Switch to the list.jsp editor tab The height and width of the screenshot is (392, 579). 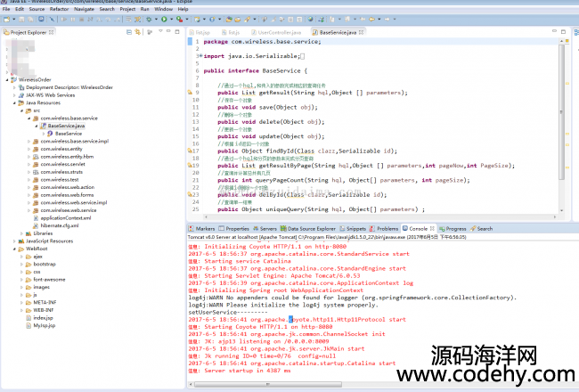click(200, 32)
